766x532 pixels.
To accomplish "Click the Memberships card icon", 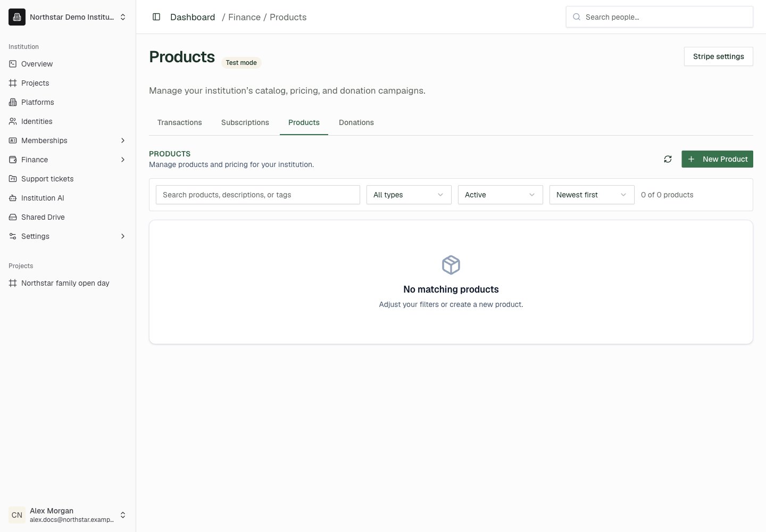I will click(x=13, y=140).
